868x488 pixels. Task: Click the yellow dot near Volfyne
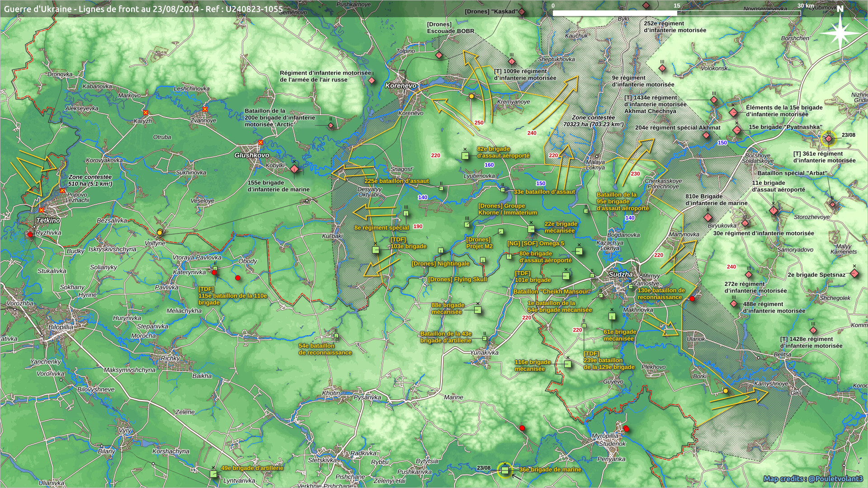(159, 232)
